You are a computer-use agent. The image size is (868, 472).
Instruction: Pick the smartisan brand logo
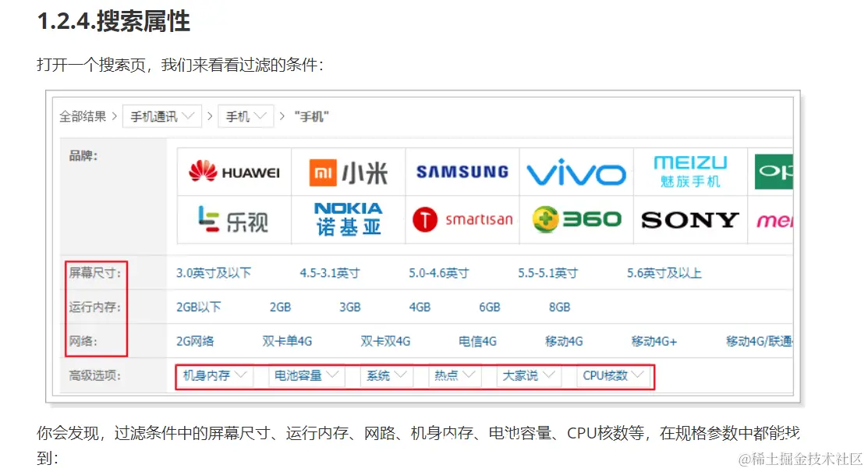tap(462, 219)
